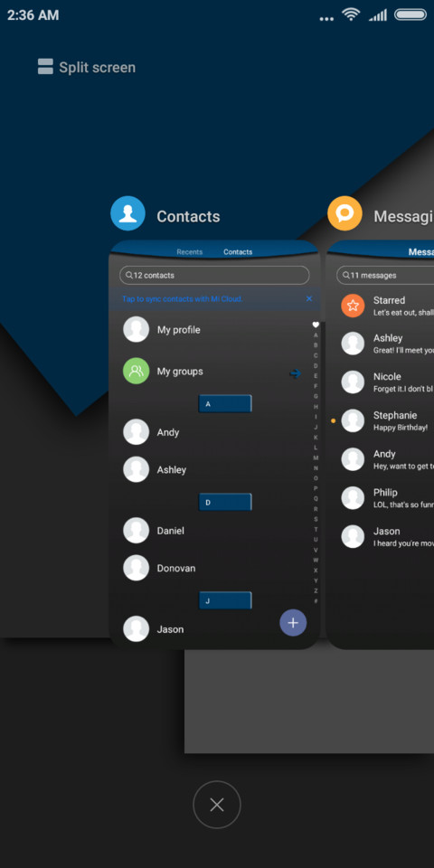Jump to letter Z in alphabet index
Image resolution: width=434 pixels, height=868 pixels.
tap(316, 590)
